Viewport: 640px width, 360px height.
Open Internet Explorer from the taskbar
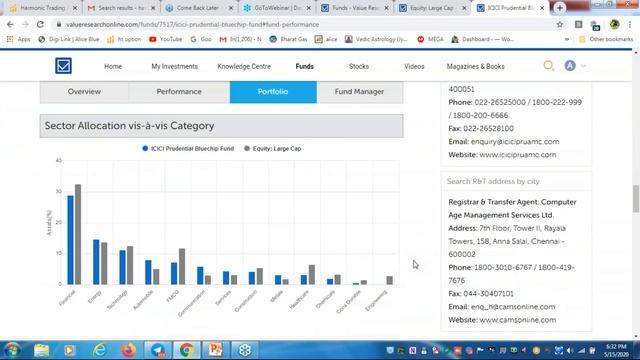point(100,350)
